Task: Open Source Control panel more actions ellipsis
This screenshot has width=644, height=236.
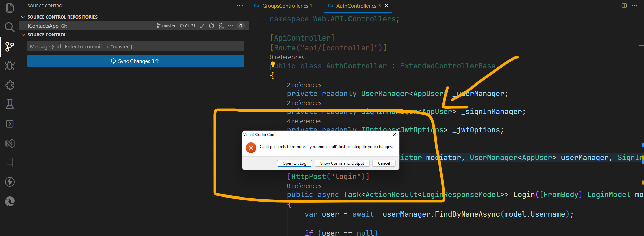Action: coord(240,6)
